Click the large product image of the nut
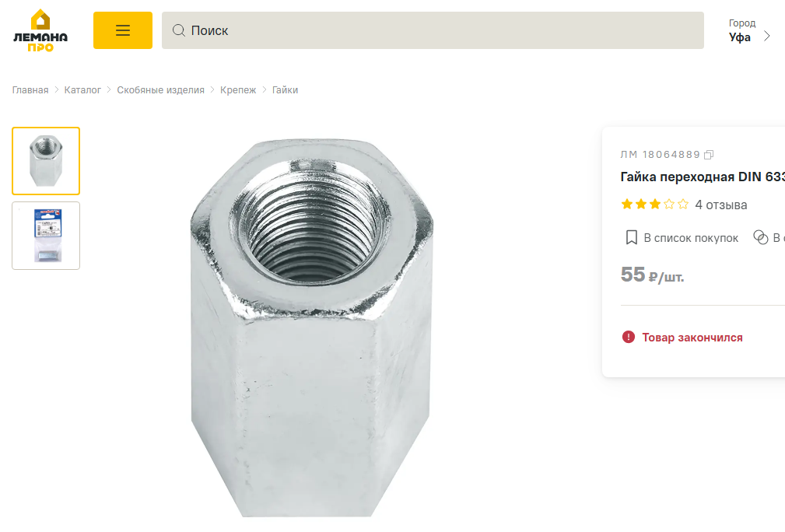785x532 pixels. click(x=310, y=327)
